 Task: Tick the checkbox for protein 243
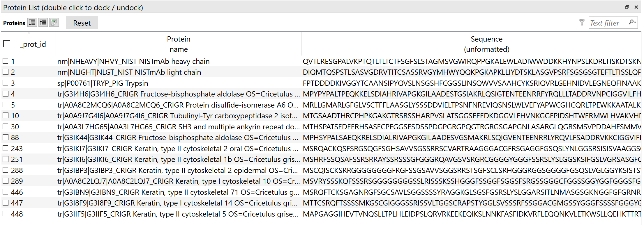[x=6, y=148]
